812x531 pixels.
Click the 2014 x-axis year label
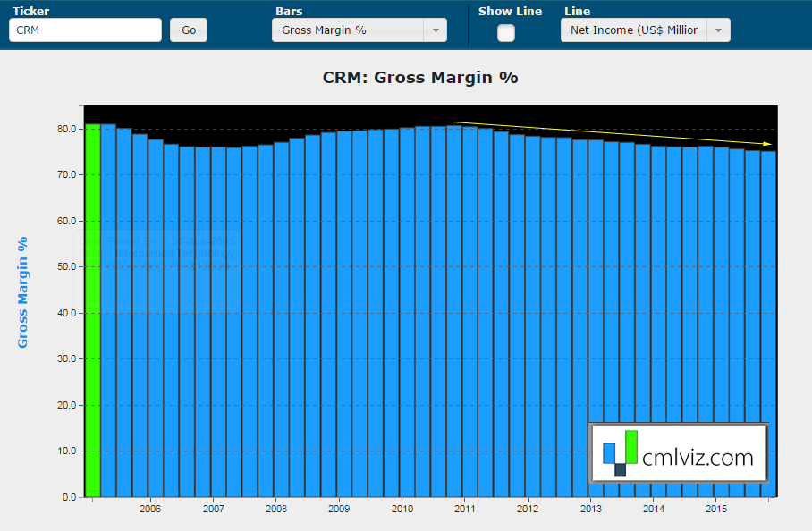[x=654, y=509]
